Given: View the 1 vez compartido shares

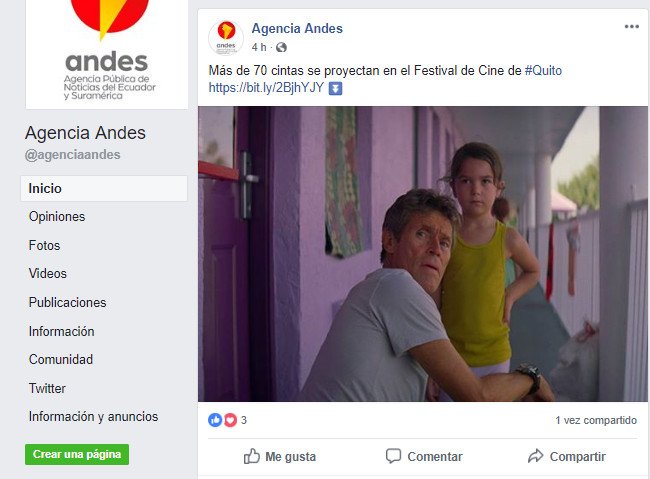Looking at the screenshot, I should 596,420.
